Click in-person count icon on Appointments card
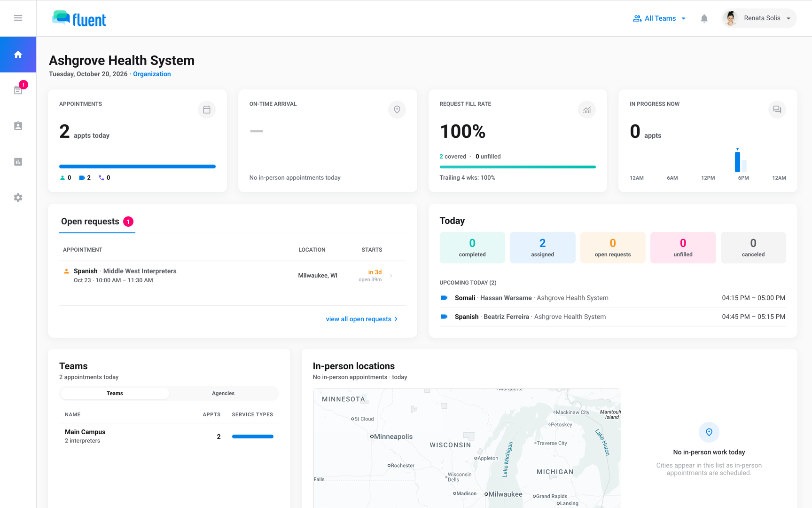812x508 pixels. (x=62, y=178)
